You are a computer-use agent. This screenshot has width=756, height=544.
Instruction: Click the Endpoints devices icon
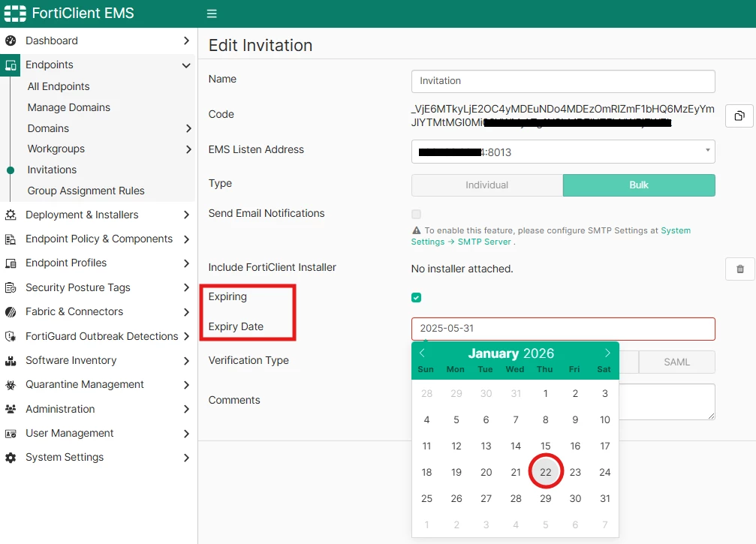click(10, 65)
